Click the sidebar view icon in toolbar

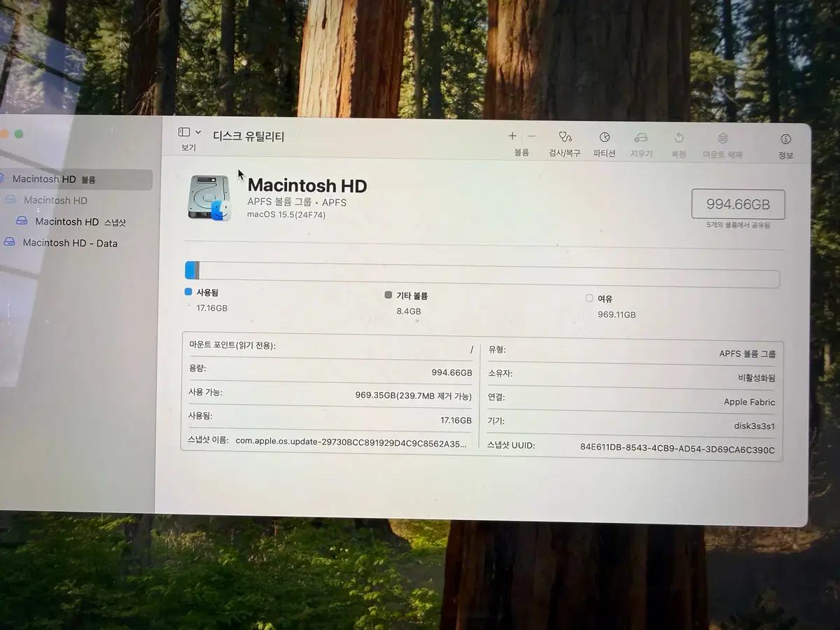point(184,132)
